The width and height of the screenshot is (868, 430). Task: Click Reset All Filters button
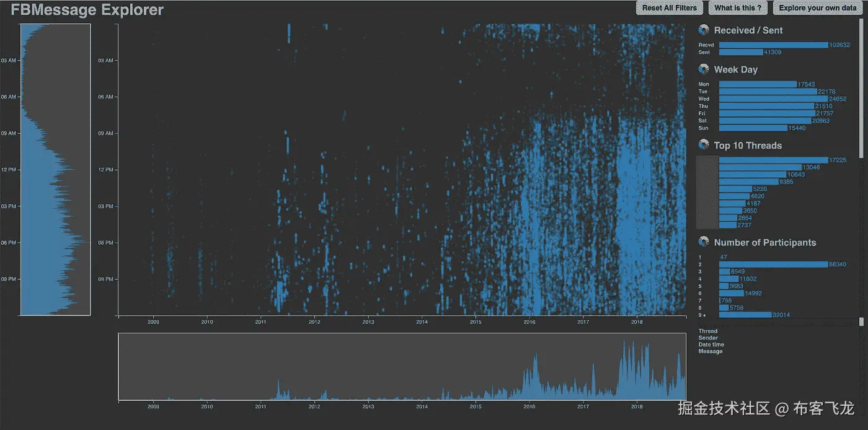[x=670, y=8]
